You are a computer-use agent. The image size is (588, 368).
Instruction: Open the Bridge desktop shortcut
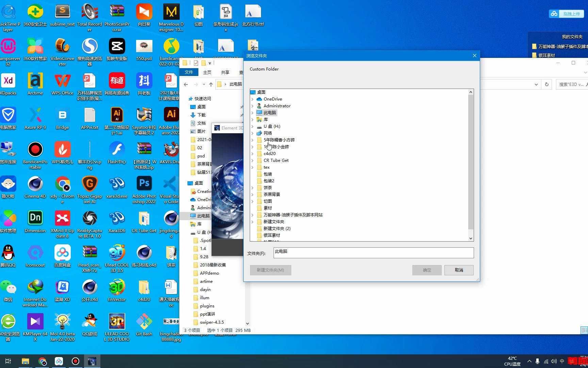click(x=62, y=118)
